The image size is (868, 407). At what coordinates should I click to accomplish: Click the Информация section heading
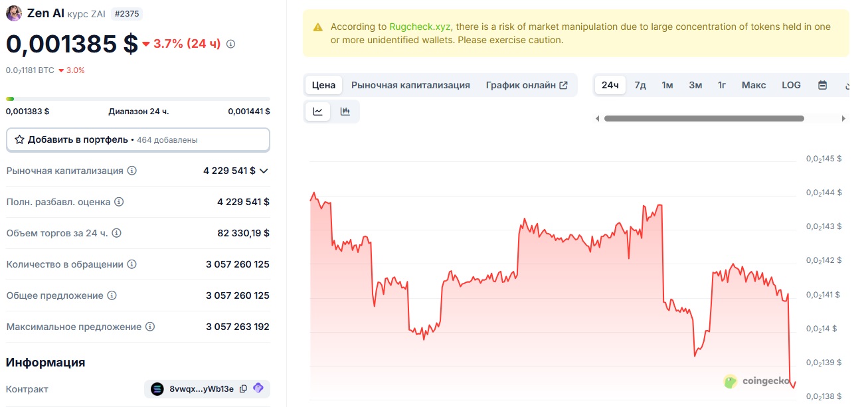tap(45, 363)
